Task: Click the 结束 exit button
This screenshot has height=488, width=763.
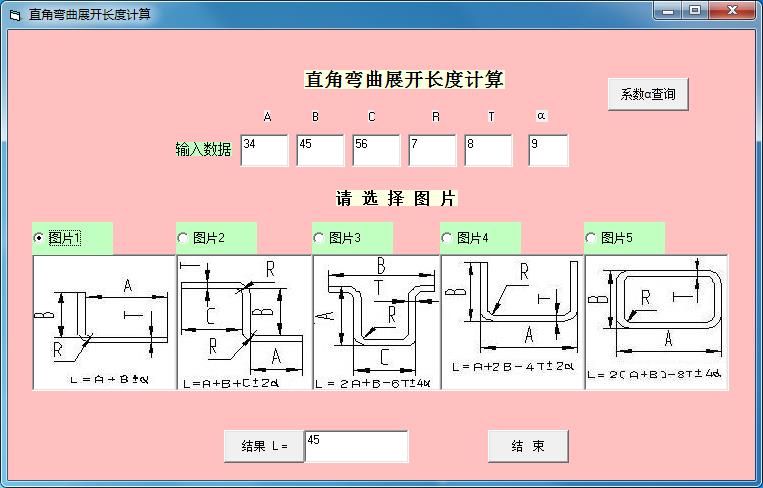Action: coord(528,446)
